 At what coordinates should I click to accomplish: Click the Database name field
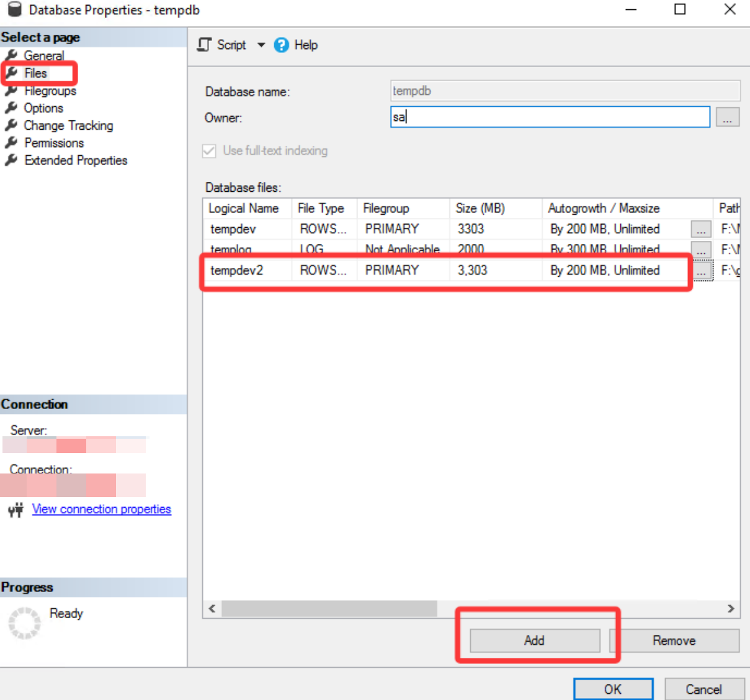(565, 91)
